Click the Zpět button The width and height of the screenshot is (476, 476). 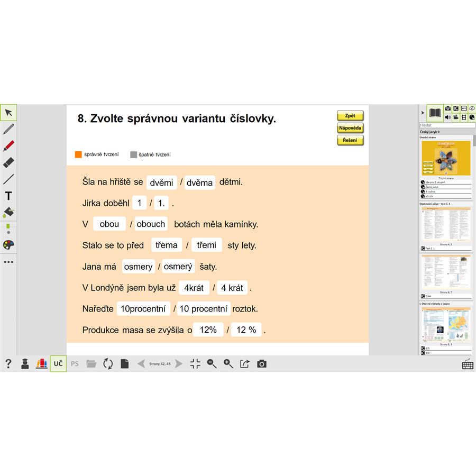(x=350, y=116)
